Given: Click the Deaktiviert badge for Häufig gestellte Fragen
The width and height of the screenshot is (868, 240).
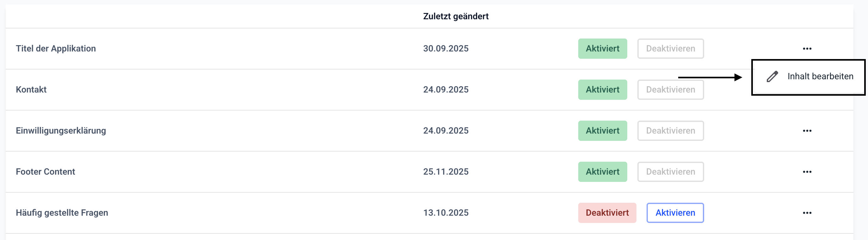Looking at the screenshot, I should (607, 213).
